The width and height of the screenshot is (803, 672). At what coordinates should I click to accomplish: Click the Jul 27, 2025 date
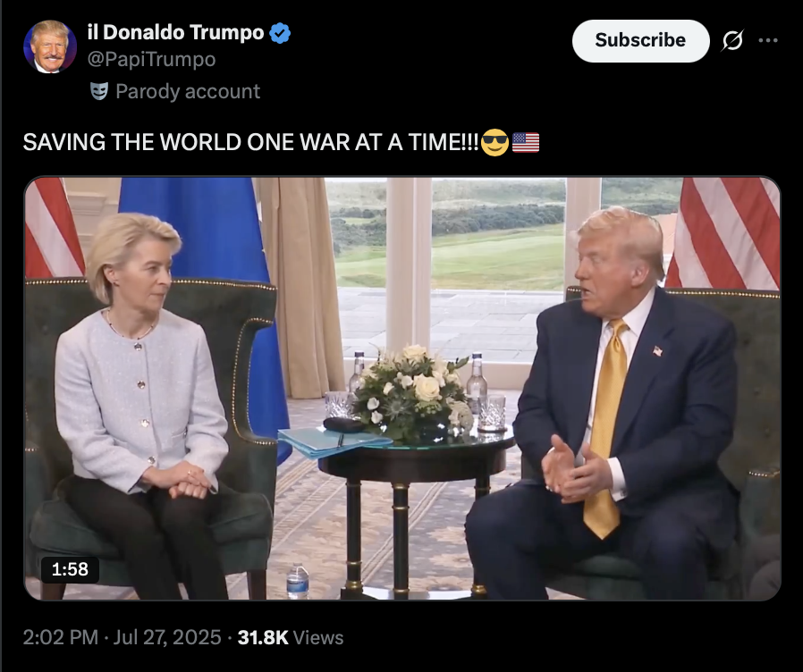click(167, 637)
